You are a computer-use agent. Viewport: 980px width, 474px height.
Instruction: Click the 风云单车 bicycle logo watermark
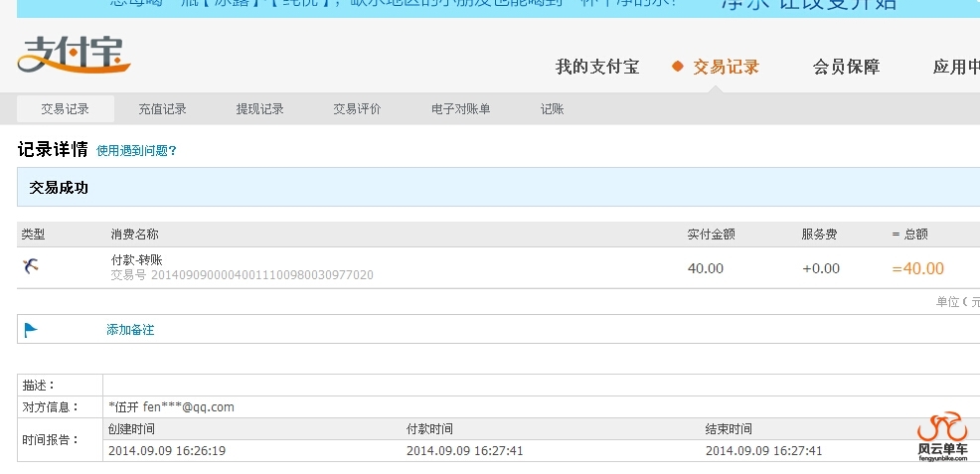[941, 435]
